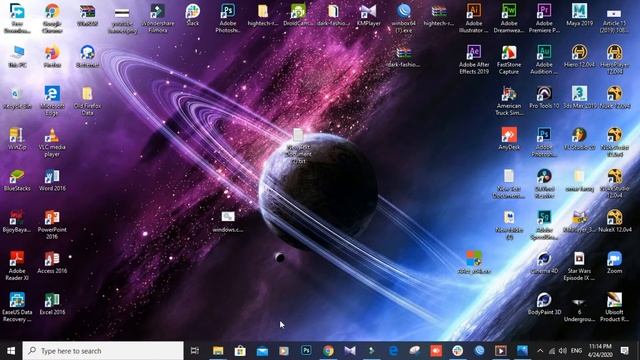The height and width of the screenshot is (360, 640).
Task: Open Ubisoft Product Registration shortcut
Action: 614,307
